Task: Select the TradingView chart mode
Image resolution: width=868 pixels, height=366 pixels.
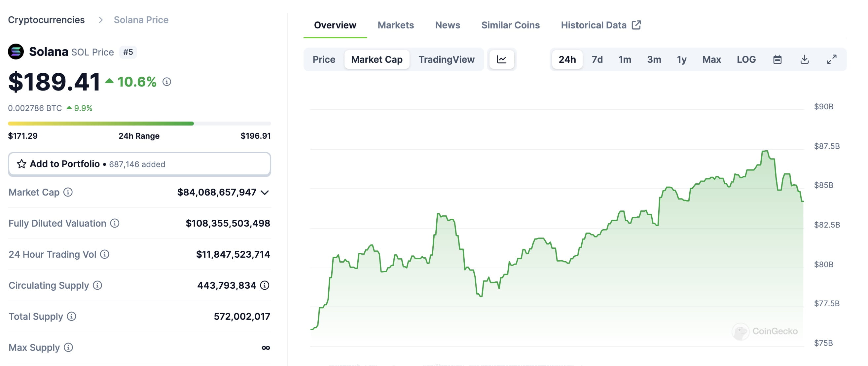Action: pyautogui.click(x=446, y=59)
